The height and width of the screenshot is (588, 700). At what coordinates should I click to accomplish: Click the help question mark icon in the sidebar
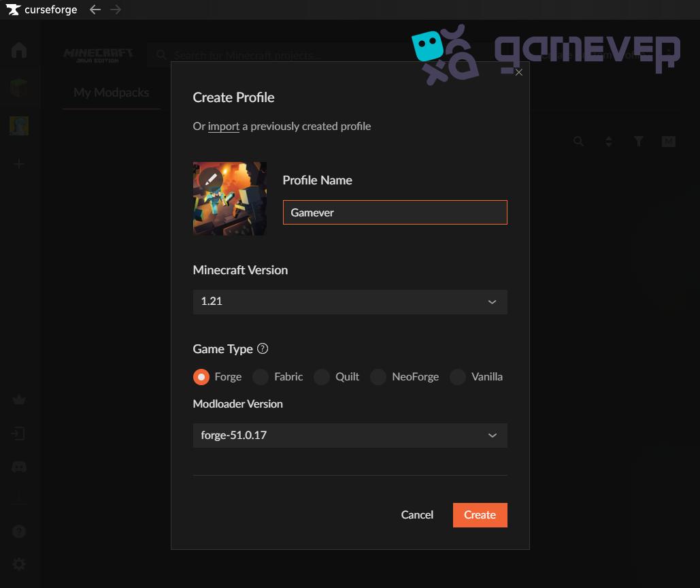pos(18,531)
